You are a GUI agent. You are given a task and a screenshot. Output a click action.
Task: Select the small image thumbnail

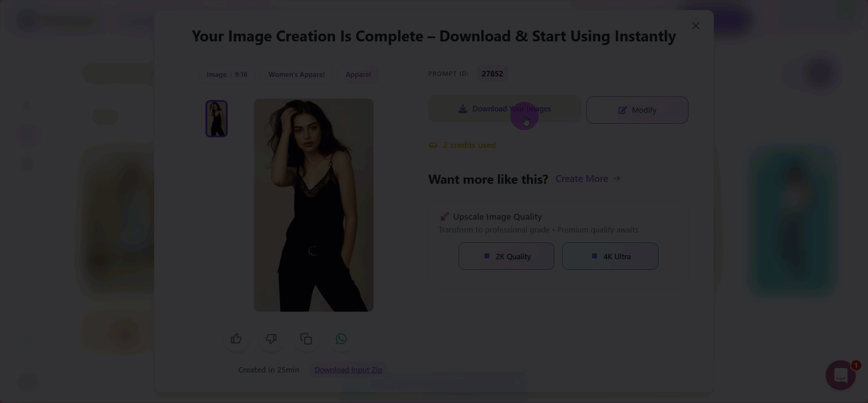[216, 119]
